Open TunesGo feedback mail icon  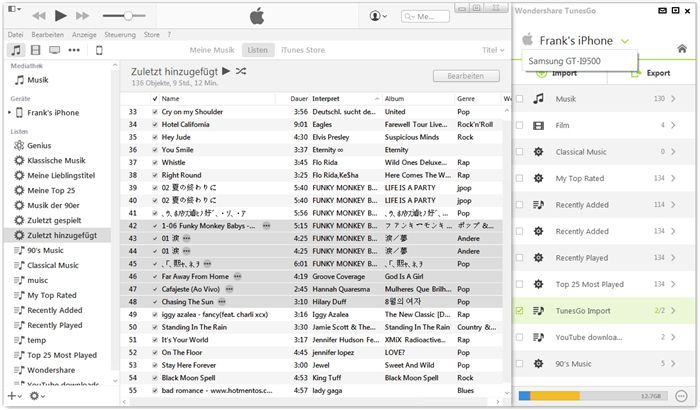662,10
